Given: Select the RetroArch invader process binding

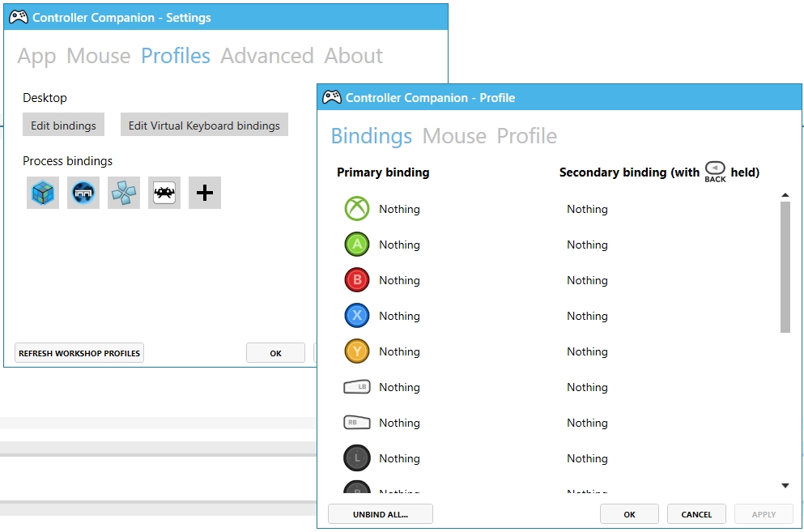Looking at the screenshot, I should (x=164, y=193).
